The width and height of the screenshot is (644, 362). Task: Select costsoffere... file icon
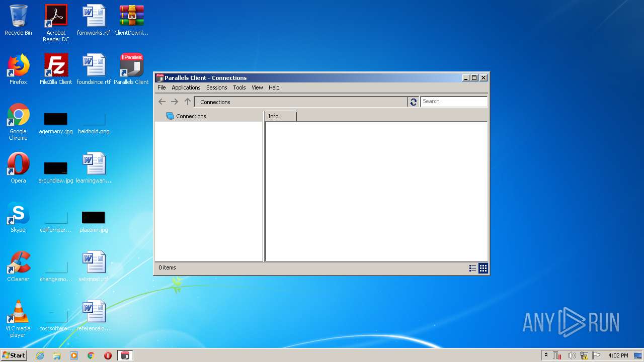(56, 320)
